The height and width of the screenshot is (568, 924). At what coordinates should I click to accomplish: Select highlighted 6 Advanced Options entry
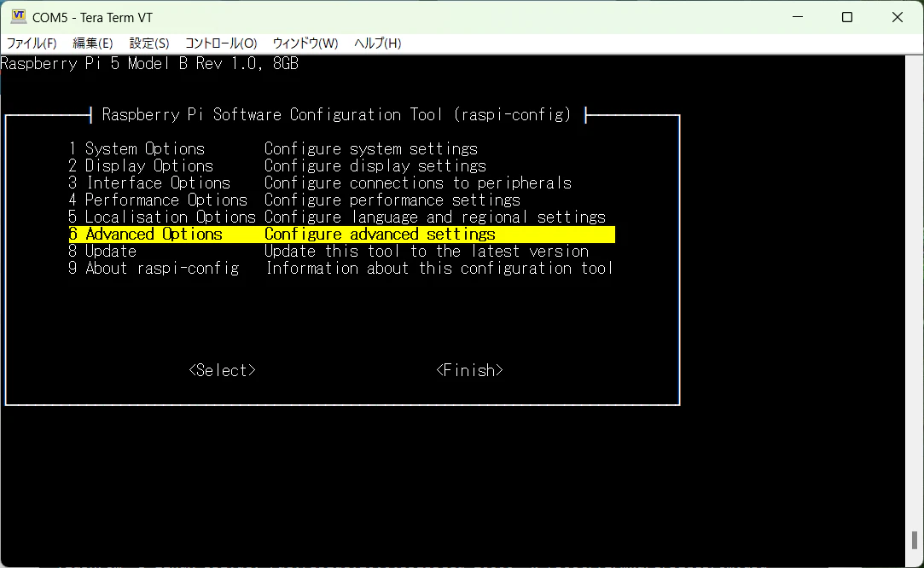pyautogui.click(x=342, y=234)
